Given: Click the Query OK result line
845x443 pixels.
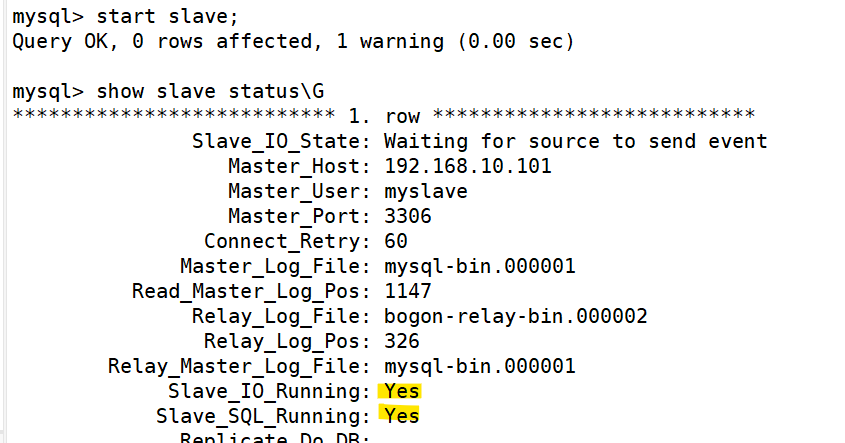Looking at the screenshot, I should 294,41.
